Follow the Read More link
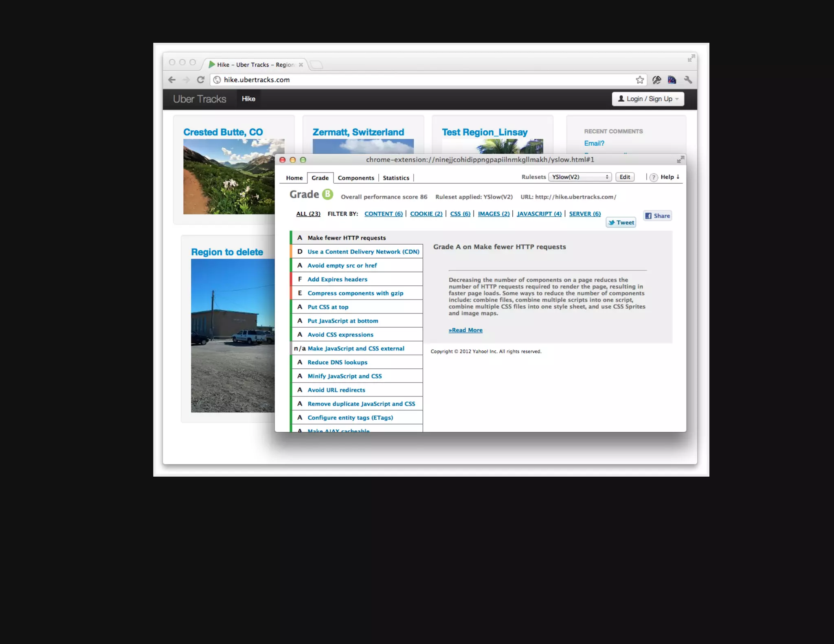The width and height of the screenshot is (834, 644). click(465, 330)
